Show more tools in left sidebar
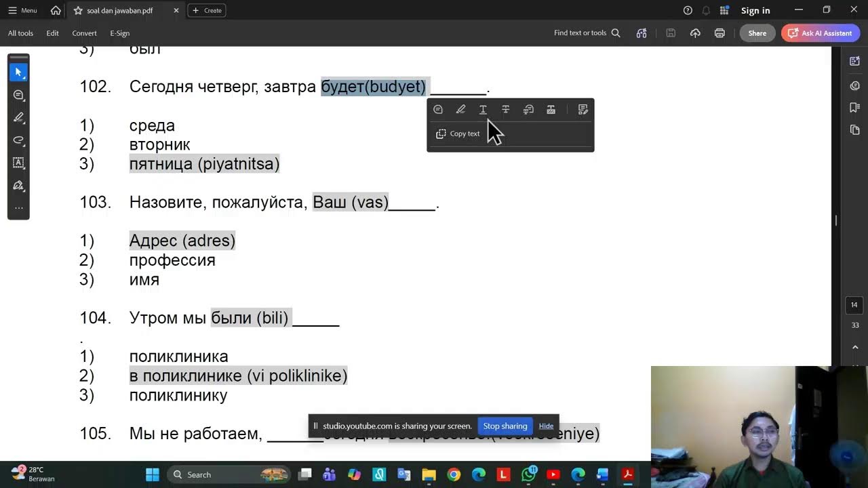 click(x=18, y=208)
